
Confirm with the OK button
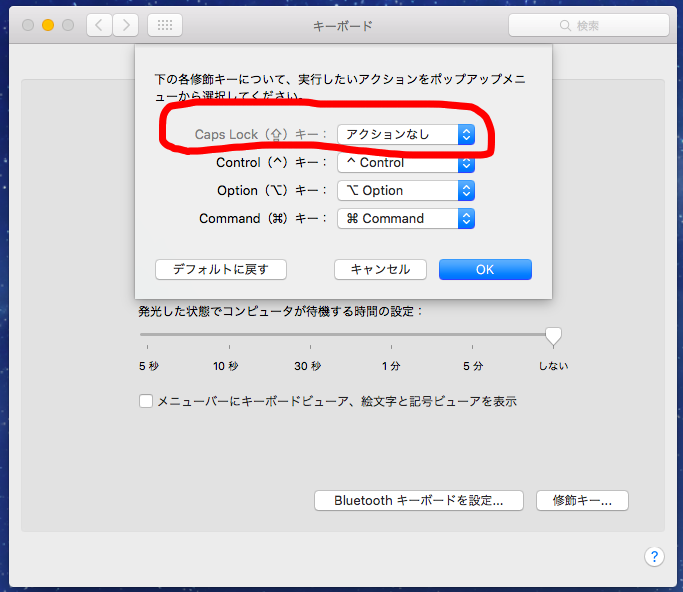pos(485,269)
